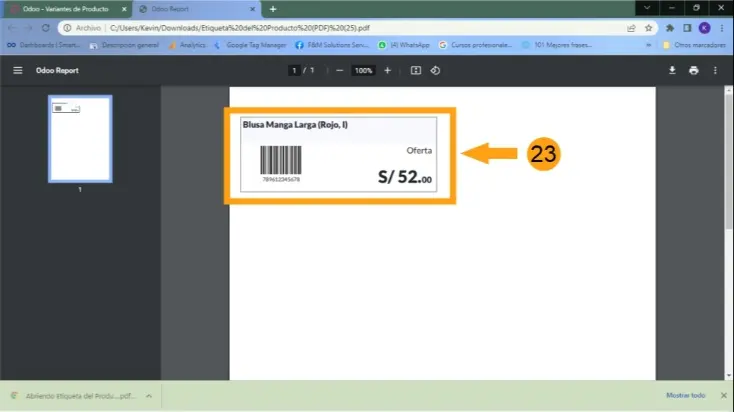
Task: Click the fit to page icon
Action: tap(416, 71)
